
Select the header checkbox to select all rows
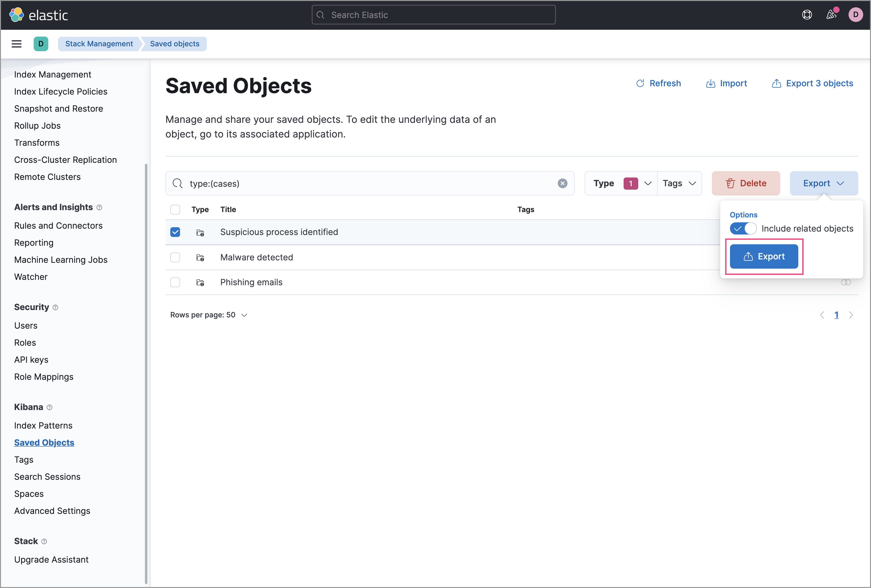coord(175,209)
